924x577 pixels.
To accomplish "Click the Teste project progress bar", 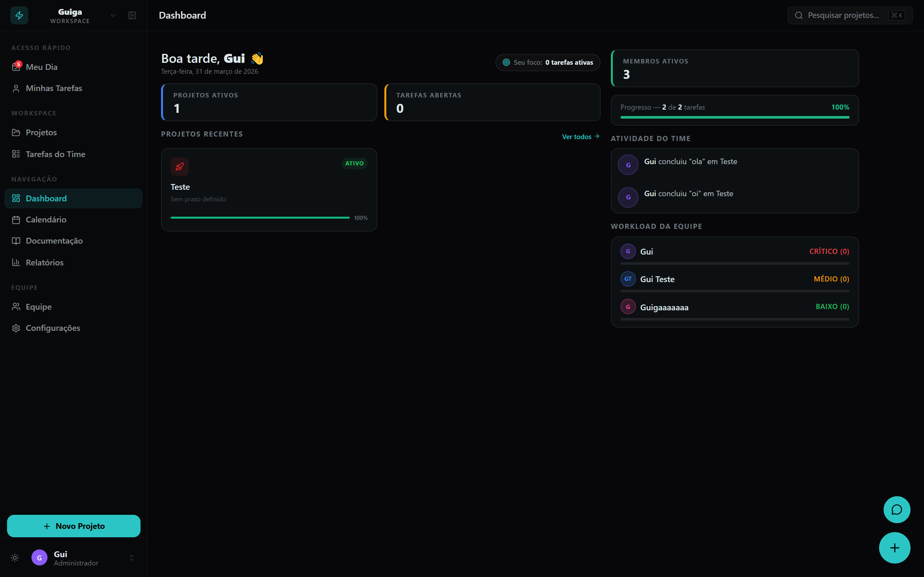I will click(x=260, y=218).
